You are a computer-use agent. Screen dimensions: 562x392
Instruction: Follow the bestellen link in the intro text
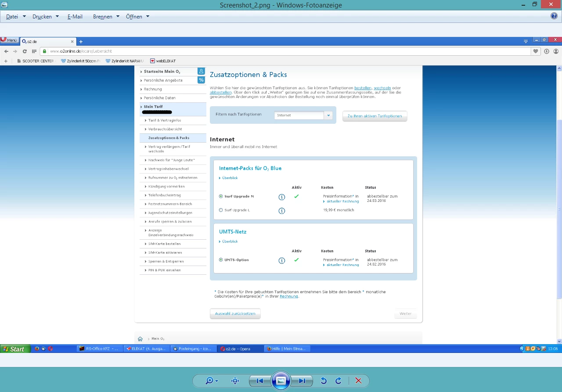click(363, 88)
